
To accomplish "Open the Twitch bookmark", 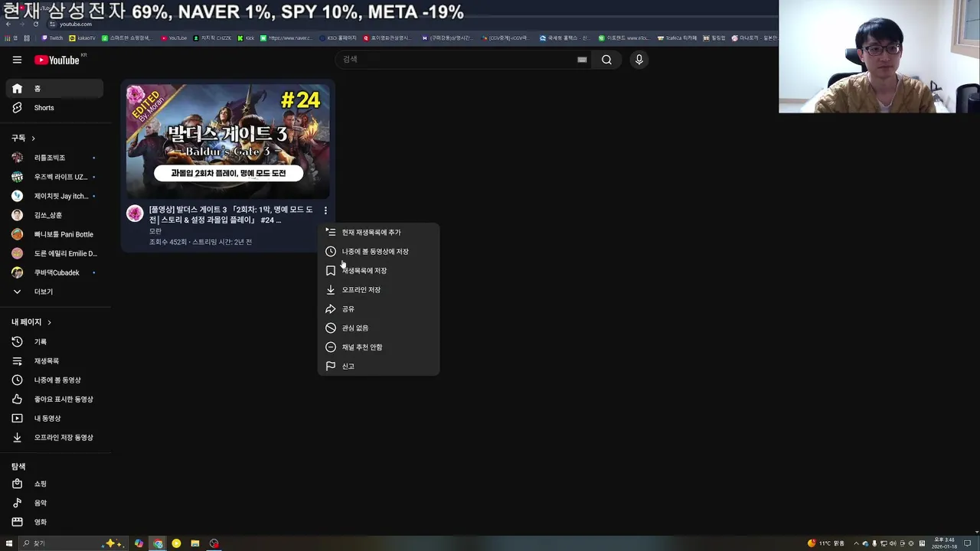I will (52, 37).
